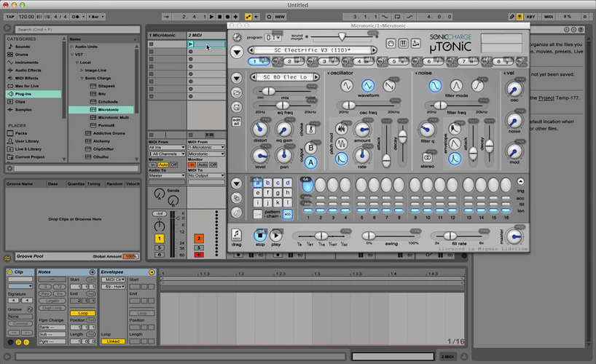596x364 pixels.
Task: Select the Echobode plug-in entry
Action: tap(108, 102)
